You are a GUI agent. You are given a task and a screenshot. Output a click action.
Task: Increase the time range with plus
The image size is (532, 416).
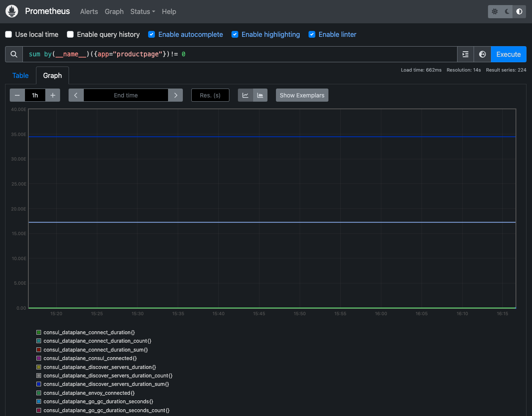53,95
